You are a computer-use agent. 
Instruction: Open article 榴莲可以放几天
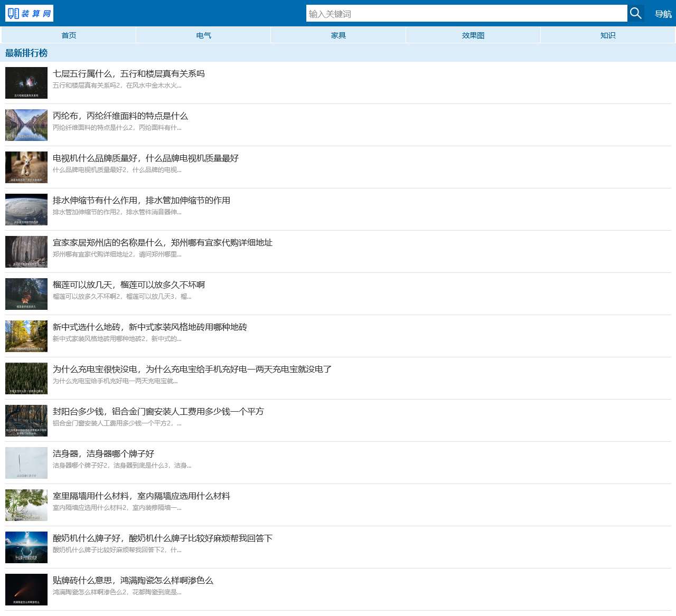128,285
